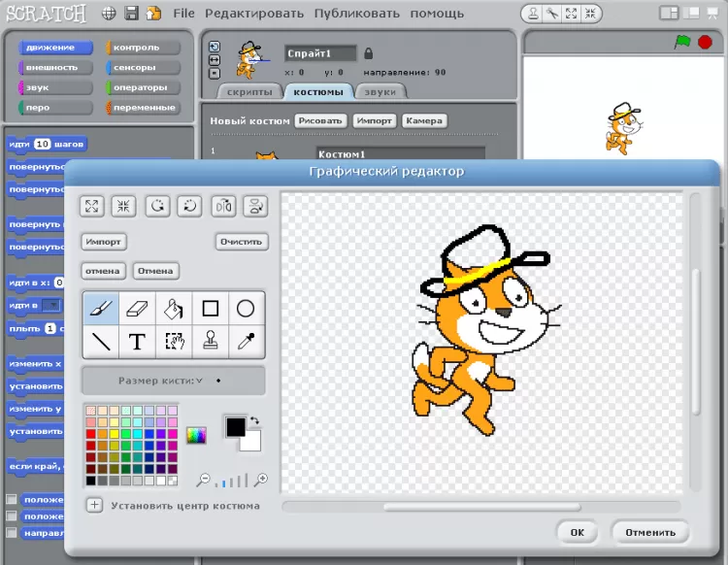
Task: Click the globe language icon
Action: [x=109, y=14]
